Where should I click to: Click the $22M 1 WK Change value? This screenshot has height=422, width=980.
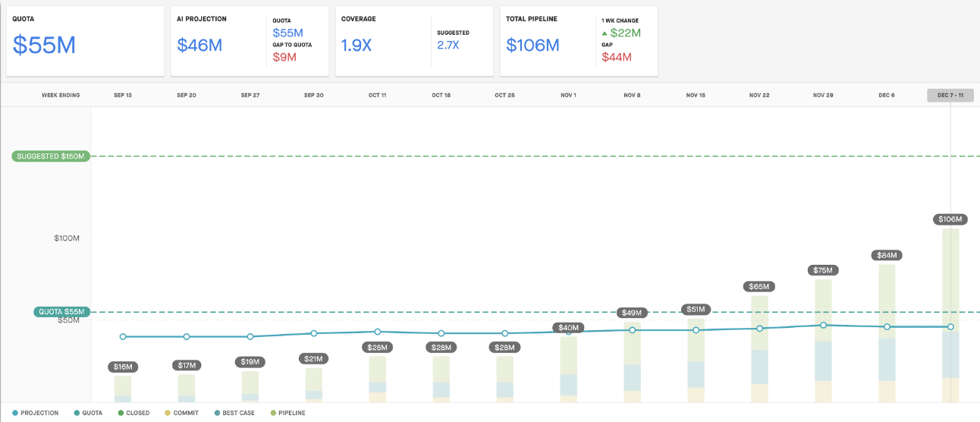[626, 33]
